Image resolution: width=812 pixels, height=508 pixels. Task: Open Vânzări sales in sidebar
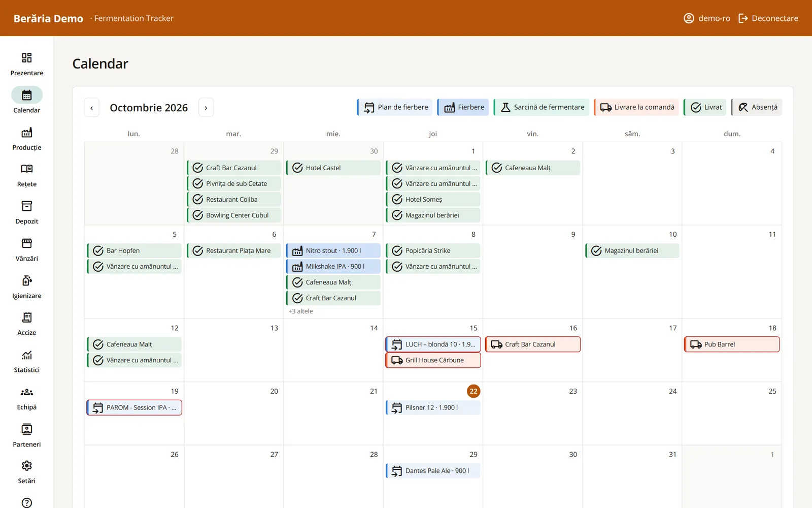(26, 250)
